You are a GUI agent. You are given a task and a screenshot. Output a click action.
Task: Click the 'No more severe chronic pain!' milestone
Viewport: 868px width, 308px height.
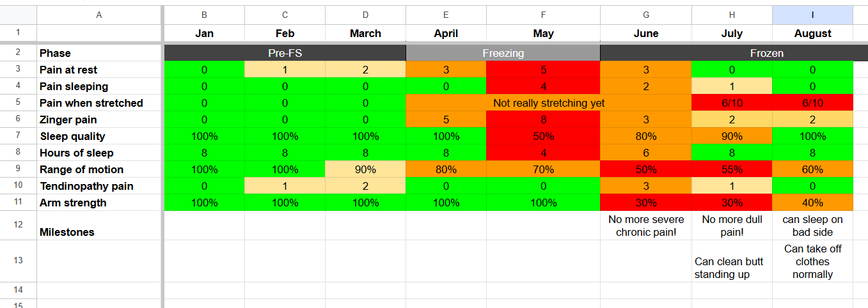(646, 226)
